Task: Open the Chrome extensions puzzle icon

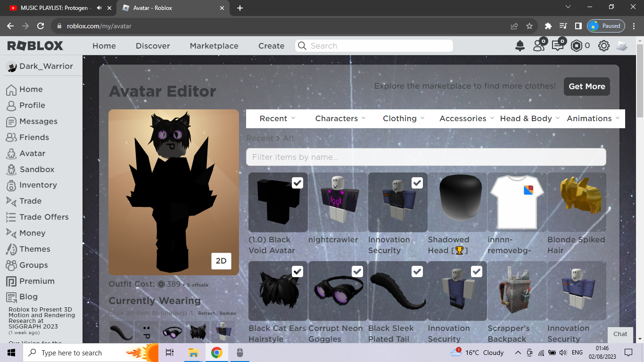Action: point(548,26)
